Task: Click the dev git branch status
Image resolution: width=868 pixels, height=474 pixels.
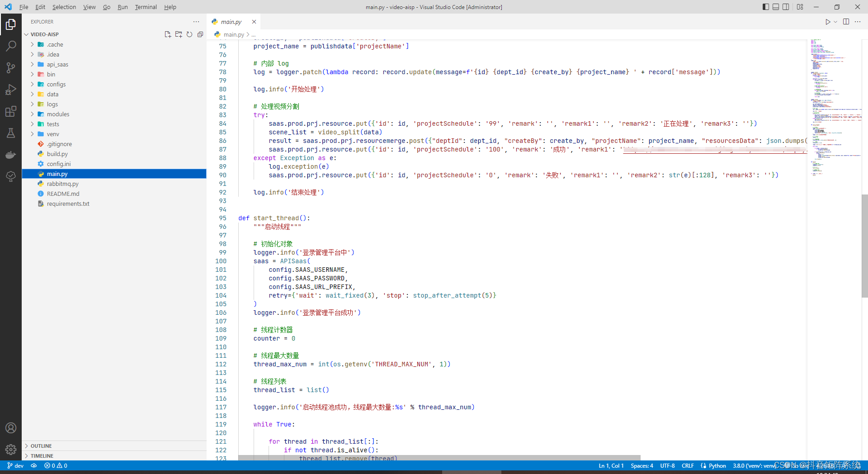Action: coord(15,465)
